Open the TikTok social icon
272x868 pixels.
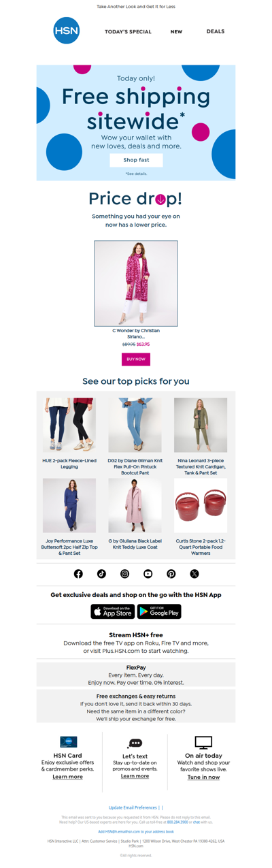[101, 574]
